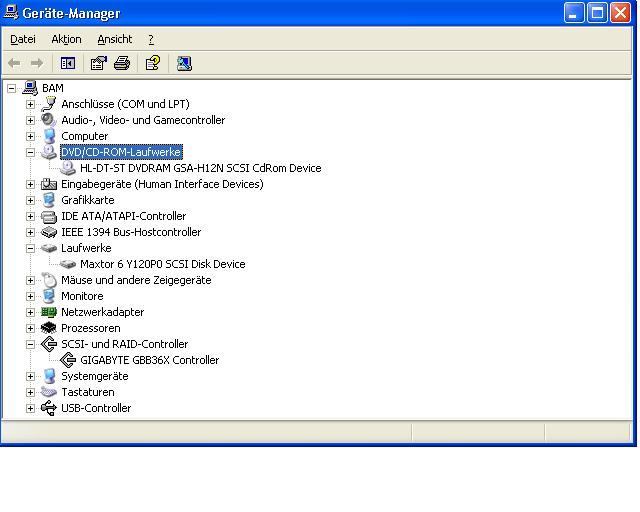640x512 pixels.
Task: Click the Laufwerke category icon
Action: click(49, 248)
